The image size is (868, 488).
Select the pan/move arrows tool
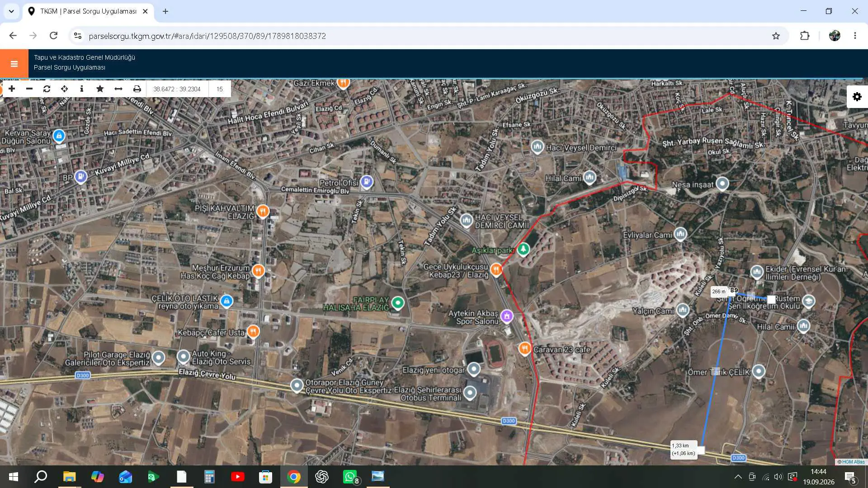(64, 89)
